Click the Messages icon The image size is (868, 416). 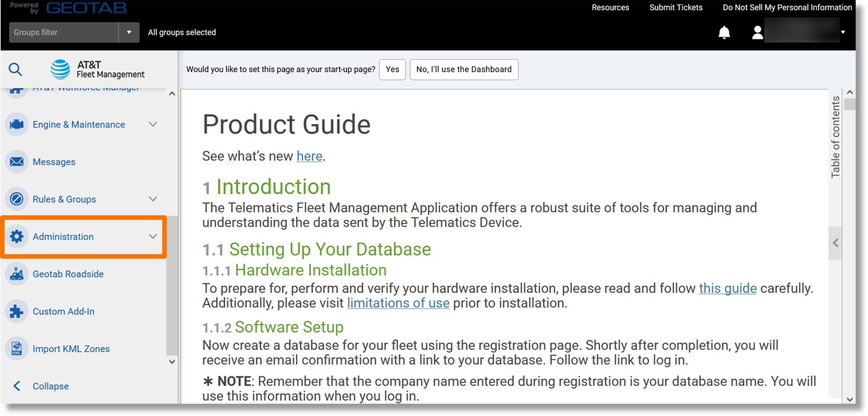click(16, 161)
